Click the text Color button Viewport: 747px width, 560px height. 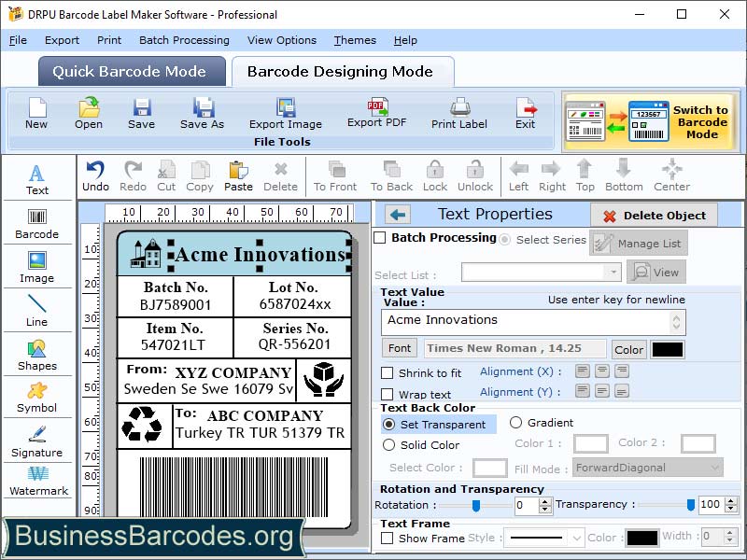(x=628, y=349)
